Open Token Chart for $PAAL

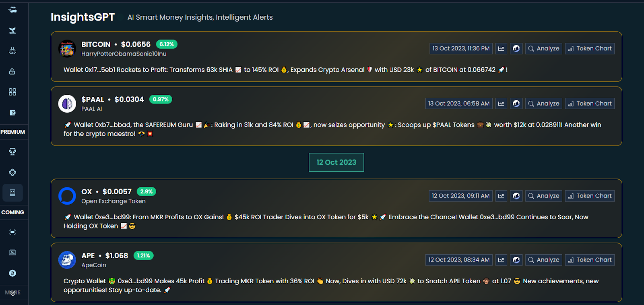[590, 104]
